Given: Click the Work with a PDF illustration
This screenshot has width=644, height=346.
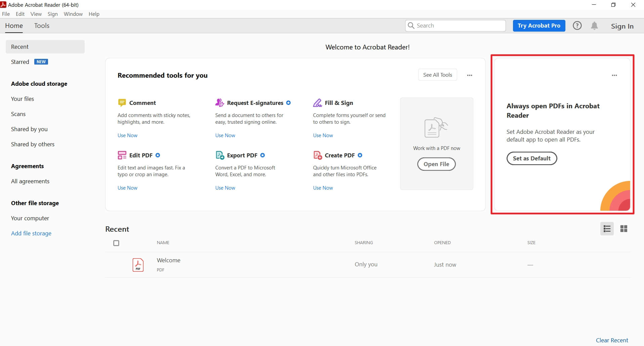Looking at the screenshot, I should (x=436, y=127).
